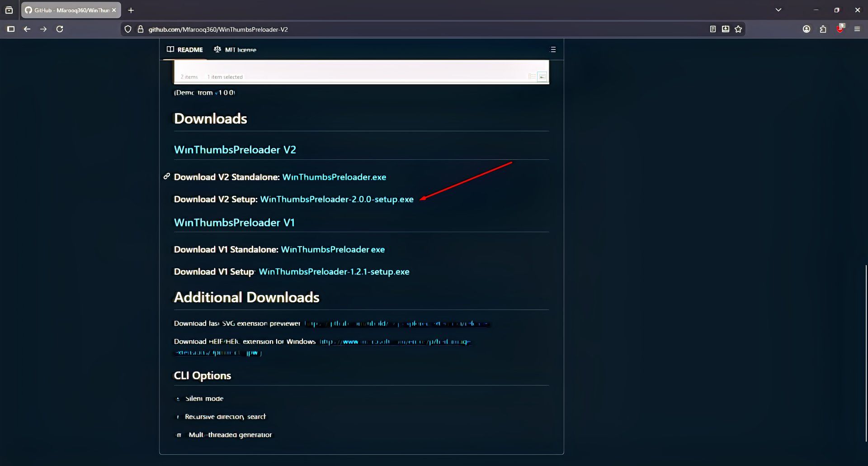This screenshot has width=868, height=466.
Task: Click the browser forward arrow
Action: pos(43,29)
